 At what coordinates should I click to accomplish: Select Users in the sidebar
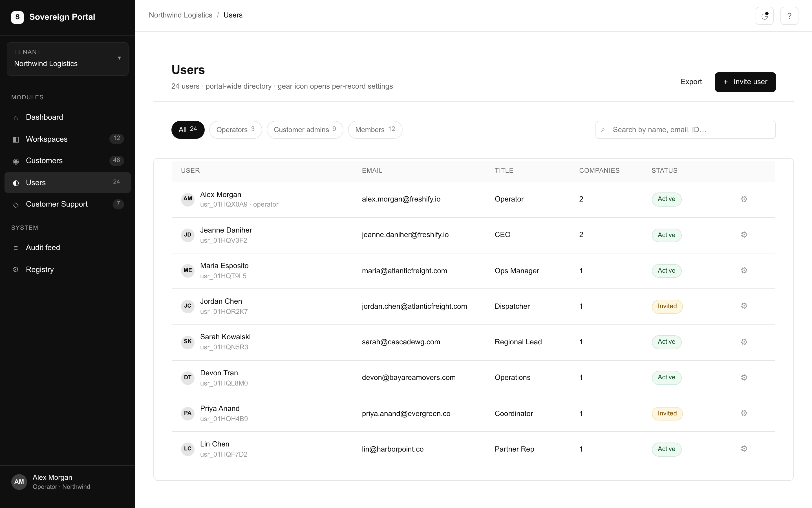[x=67, y=182]
